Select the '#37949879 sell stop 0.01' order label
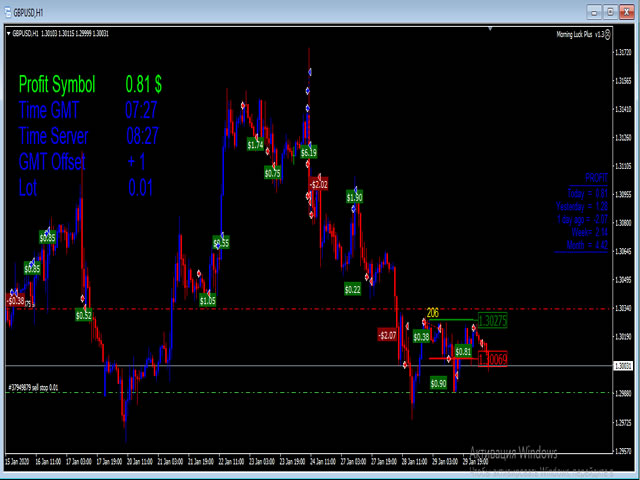 pyautogui.click(x=33, y=388)
